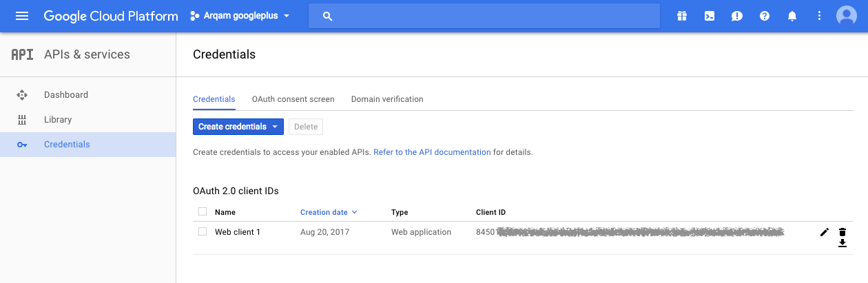
Task: Open the help question mark icon
Action: 765,16
